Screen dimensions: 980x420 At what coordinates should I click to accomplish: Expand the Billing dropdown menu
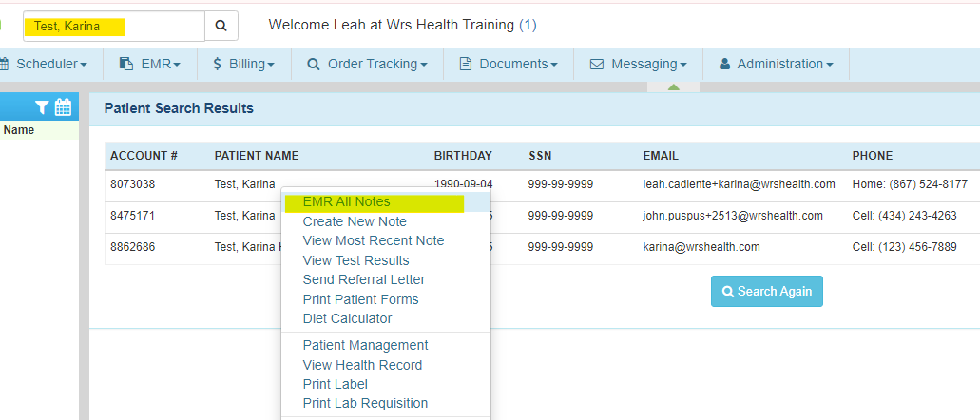coord(243,64)
